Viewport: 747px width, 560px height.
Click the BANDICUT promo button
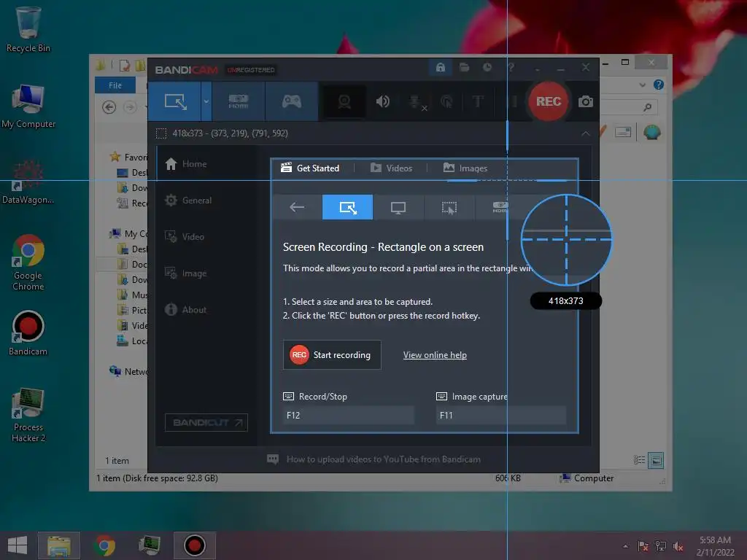pos(206,422)
